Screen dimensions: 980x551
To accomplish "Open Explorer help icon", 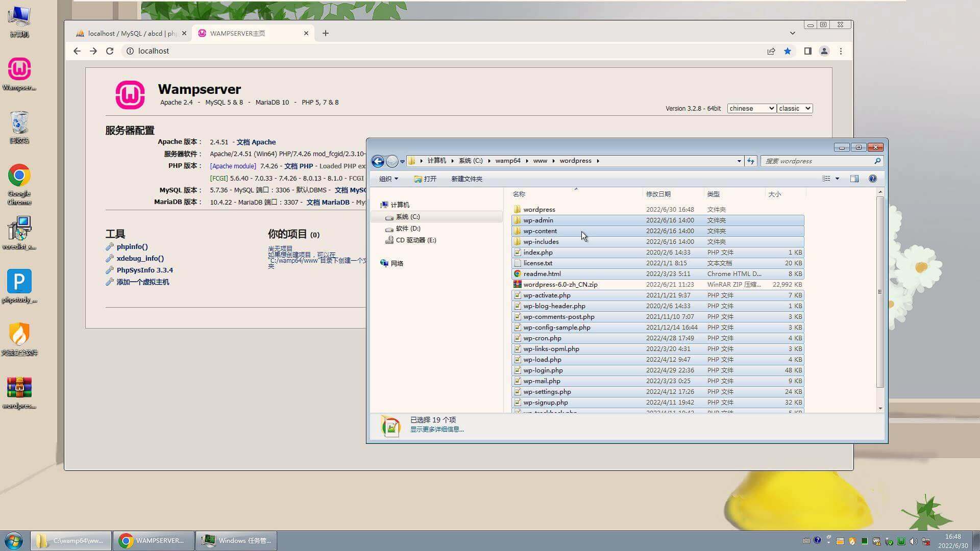I will pyautogui.click(x=872, y=179).
